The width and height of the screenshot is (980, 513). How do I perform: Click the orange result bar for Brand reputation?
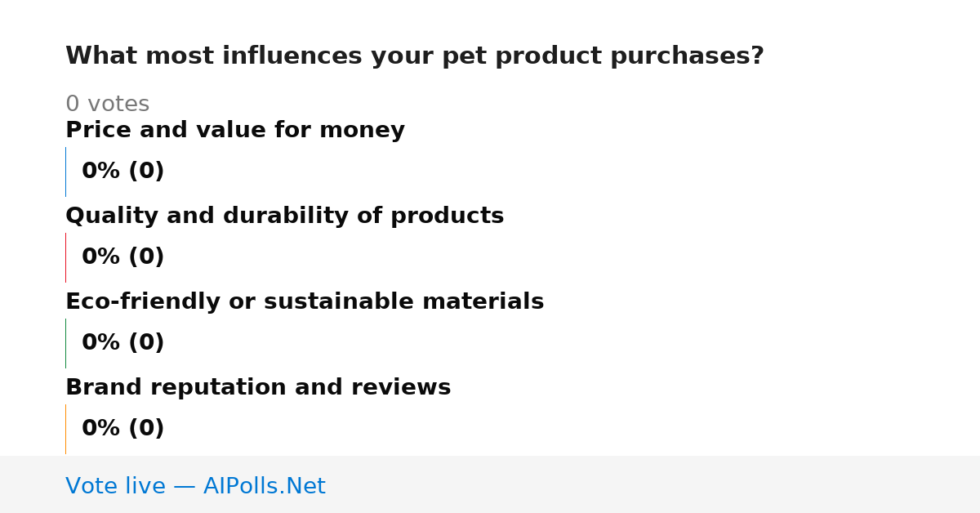pos(65,429)
